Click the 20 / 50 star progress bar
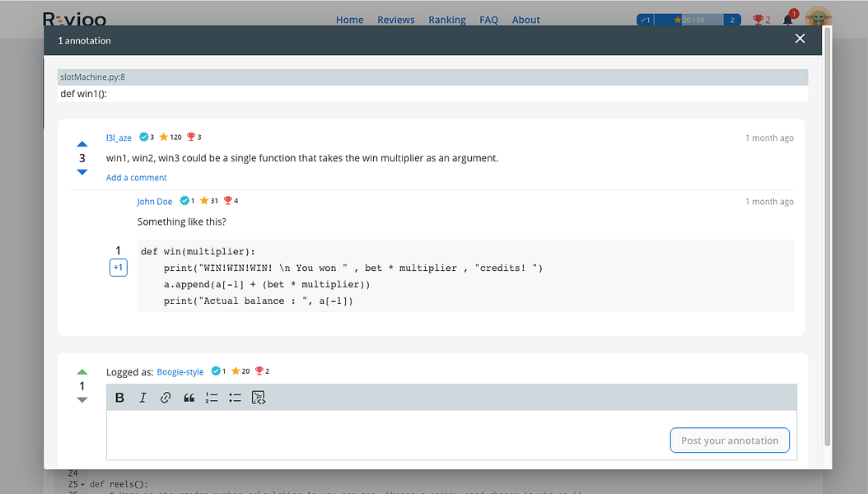868x494 pixels. (x=688, y=20)
